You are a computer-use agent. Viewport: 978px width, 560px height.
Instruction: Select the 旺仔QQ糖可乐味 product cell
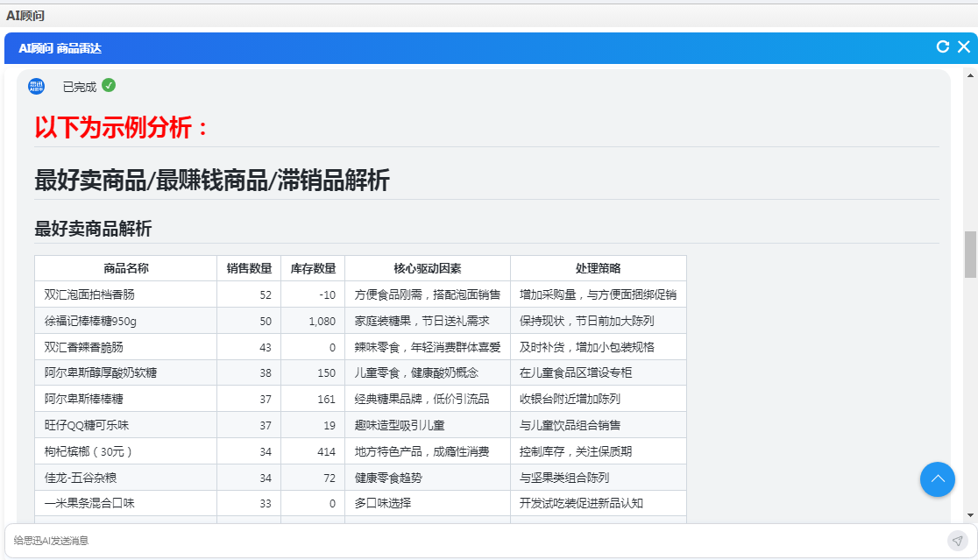(x=126, y=425)
